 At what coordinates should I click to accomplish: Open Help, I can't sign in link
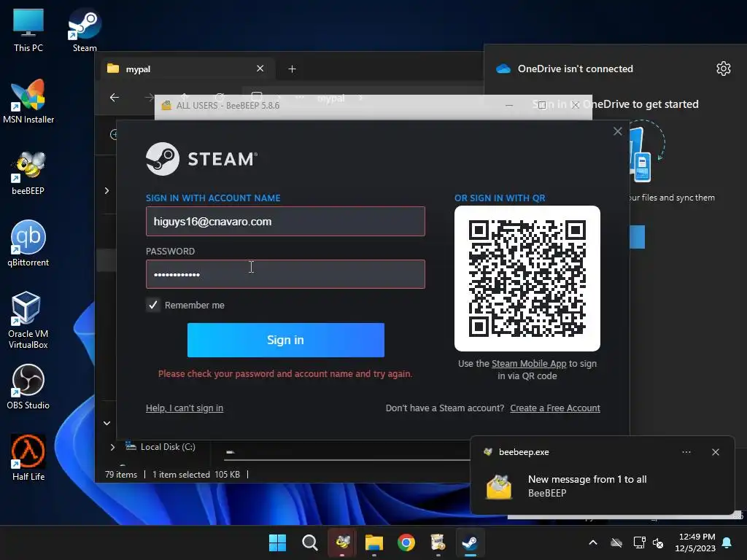click(185, 408)
